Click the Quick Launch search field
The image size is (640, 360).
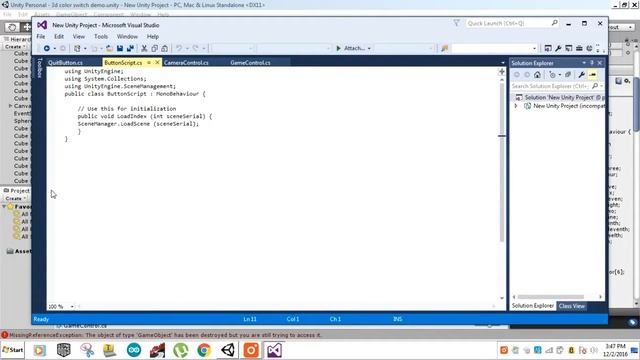tap(512, 23)
